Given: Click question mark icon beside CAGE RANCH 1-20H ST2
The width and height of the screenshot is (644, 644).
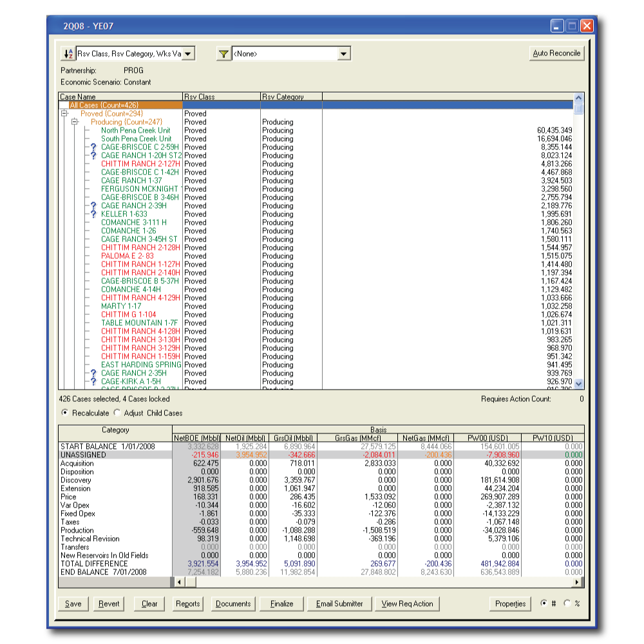Looking at the screenshot, I should (93, 155).
